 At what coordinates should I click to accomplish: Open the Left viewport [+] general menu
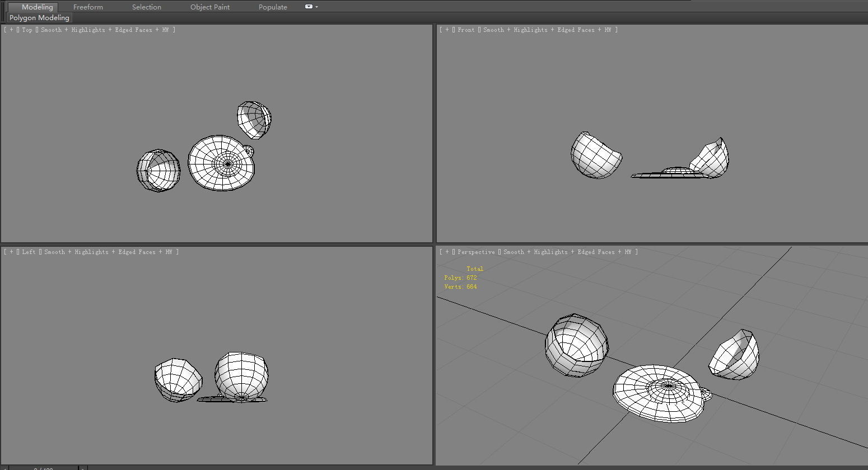coord(11,252)
